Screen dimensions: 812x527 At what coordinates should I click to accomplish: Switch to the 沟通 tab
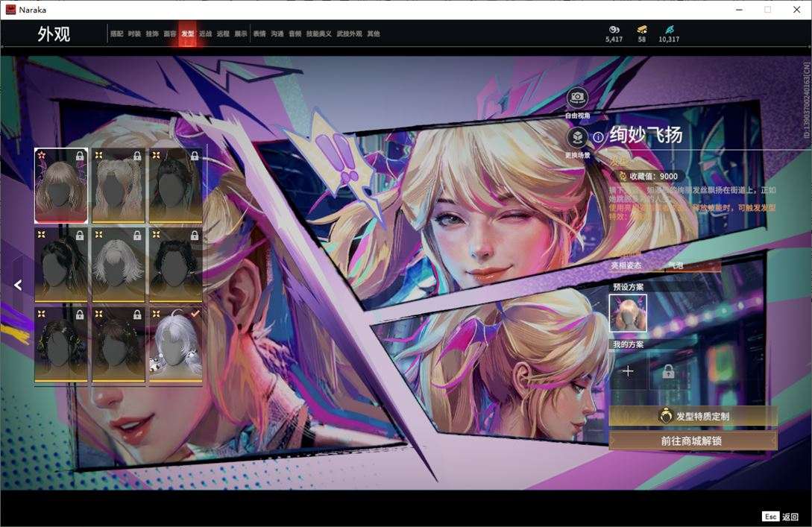coord(277,34)
